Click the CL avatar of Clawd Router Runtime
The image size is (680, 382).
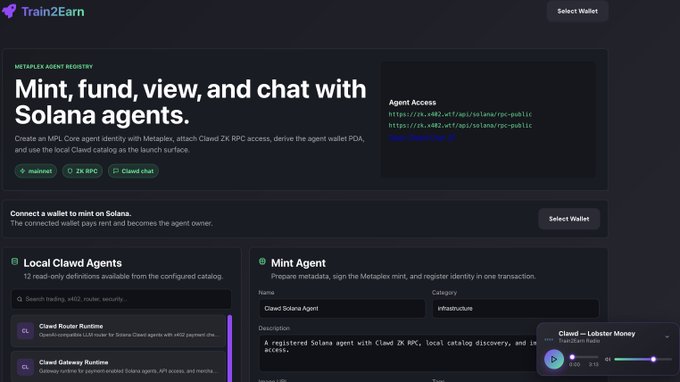(25, 331)
